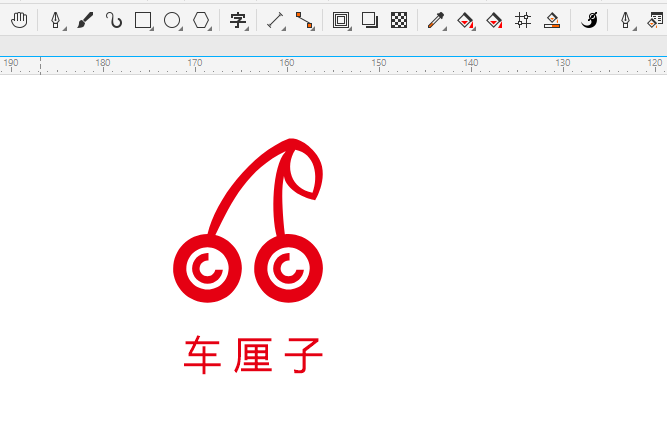Select the Outline Pen near the right edge

tap(626, 20)
